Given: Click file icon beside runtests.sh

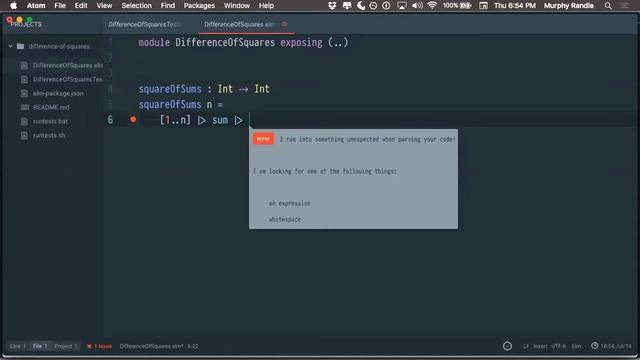Looking at the screenshot, I should 24,135.
